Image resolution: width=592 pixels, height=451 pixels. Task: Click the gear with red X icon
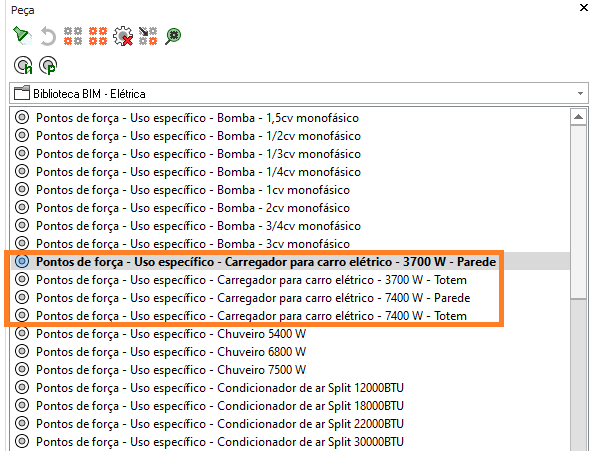[123, 36]
